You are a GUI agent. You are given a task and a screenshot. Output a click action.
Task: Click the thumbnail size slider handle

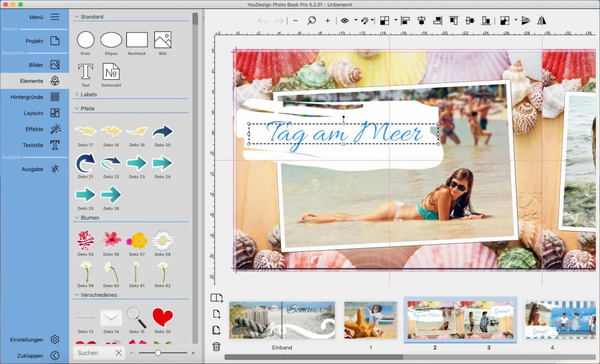[158, 353]
